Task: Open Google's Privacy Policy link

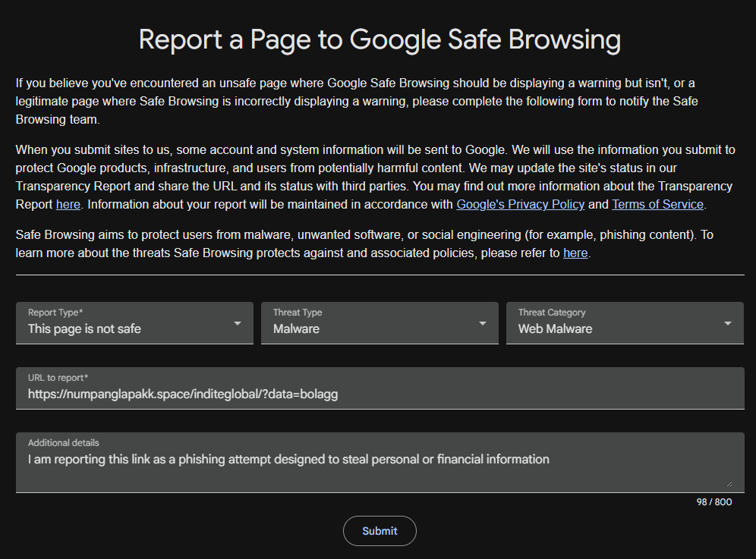Action: (520, 204)
